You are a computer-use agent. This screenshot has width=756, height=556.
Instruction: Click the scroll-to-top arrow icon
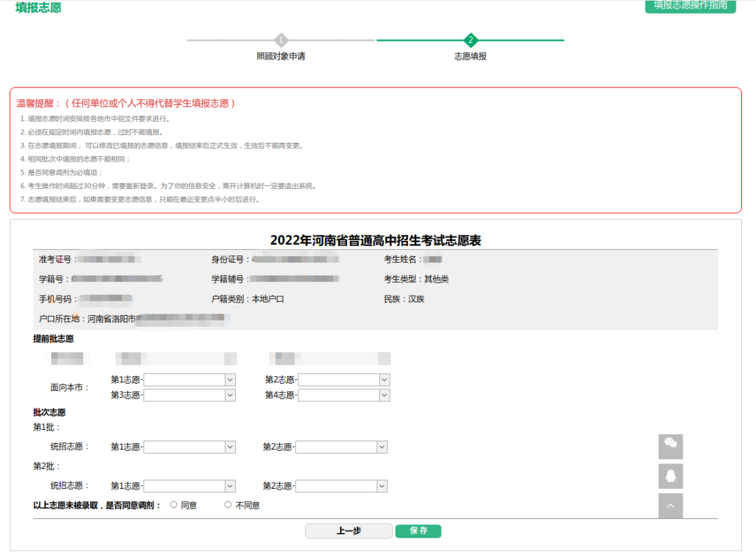pyautogui.click(x=671, y=506)
